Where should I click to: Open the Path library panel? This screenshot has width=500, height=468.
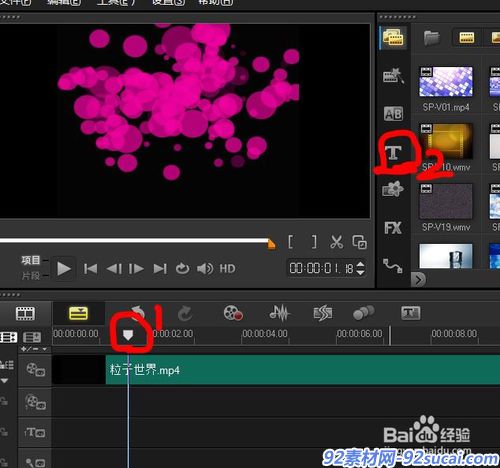(393, 266)
